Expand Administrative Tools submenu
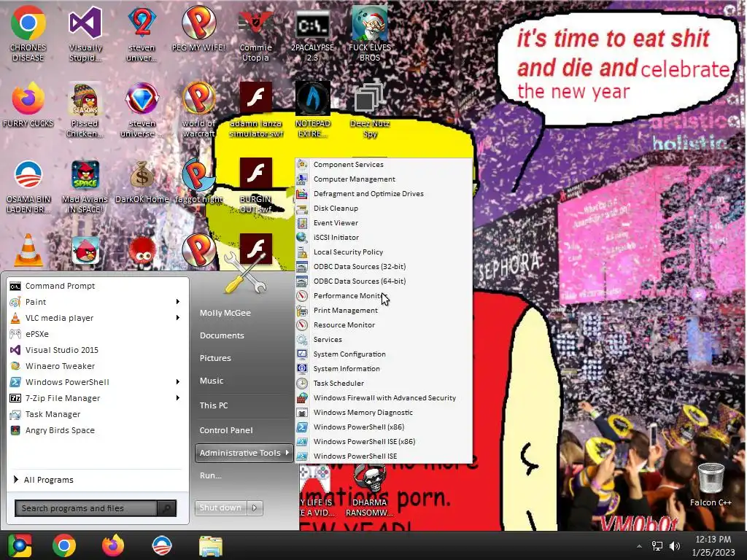Screen dimensions: 747x560 coord(244,453)
